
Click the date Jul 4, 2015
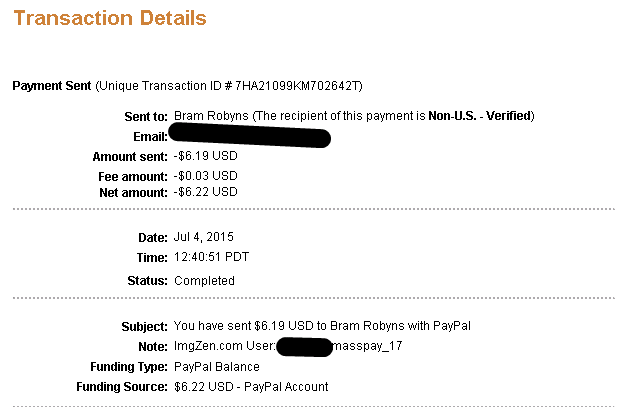[204, 236]
